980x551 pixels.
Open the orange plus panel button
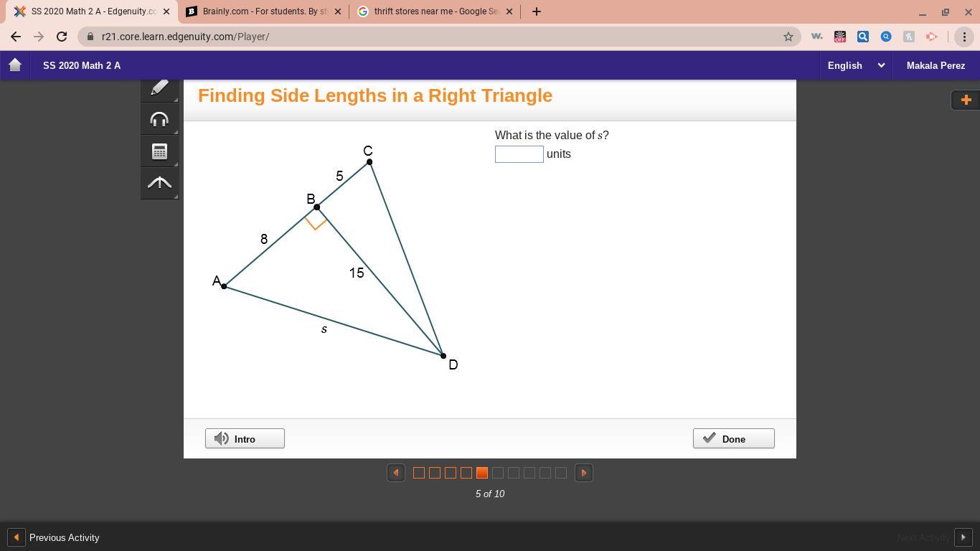tap(966, 100)
